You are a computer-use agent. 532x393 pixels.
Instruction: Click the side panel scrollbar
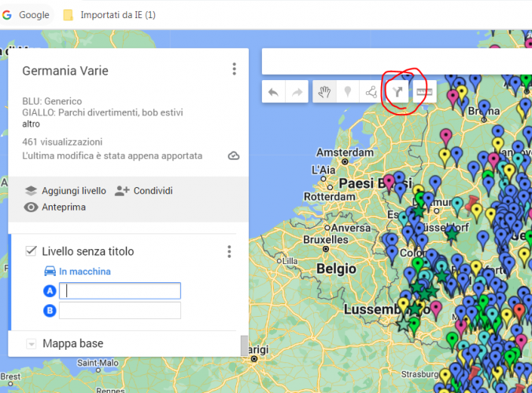tap(244, 345)
